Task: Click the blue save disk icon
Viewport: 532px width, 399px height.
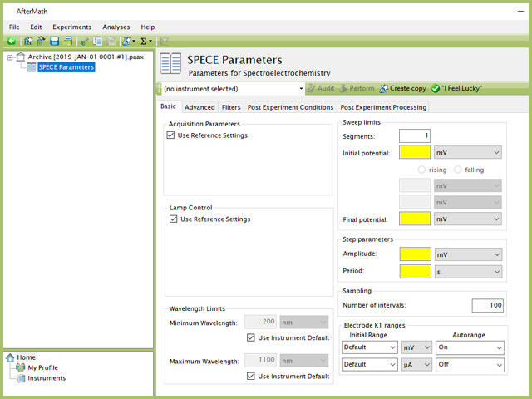Action: tap(54, 41)
